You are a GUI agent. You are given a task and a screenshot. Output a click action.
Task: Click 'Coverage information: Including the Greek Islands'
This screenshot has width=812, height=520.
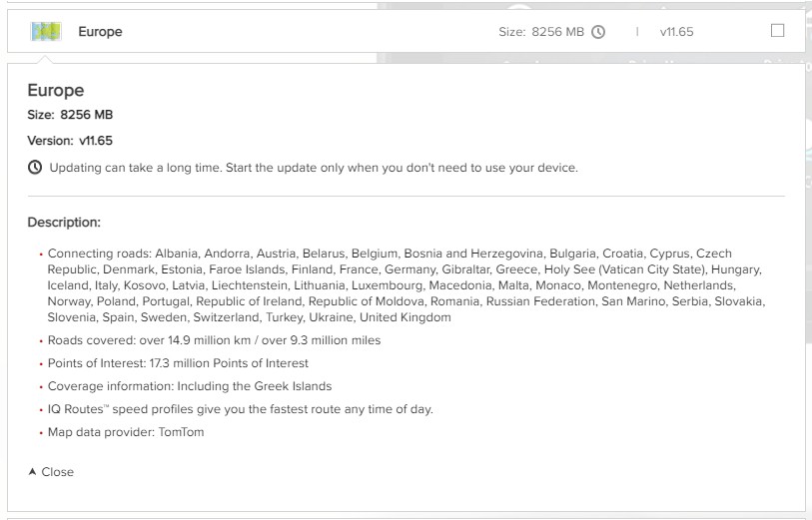(190, 386)
